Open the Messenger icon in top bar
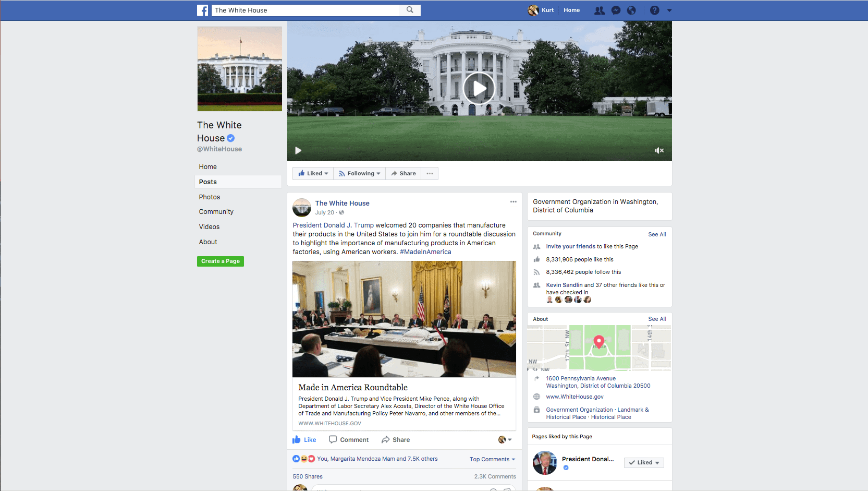 click(x=616, y=10)
